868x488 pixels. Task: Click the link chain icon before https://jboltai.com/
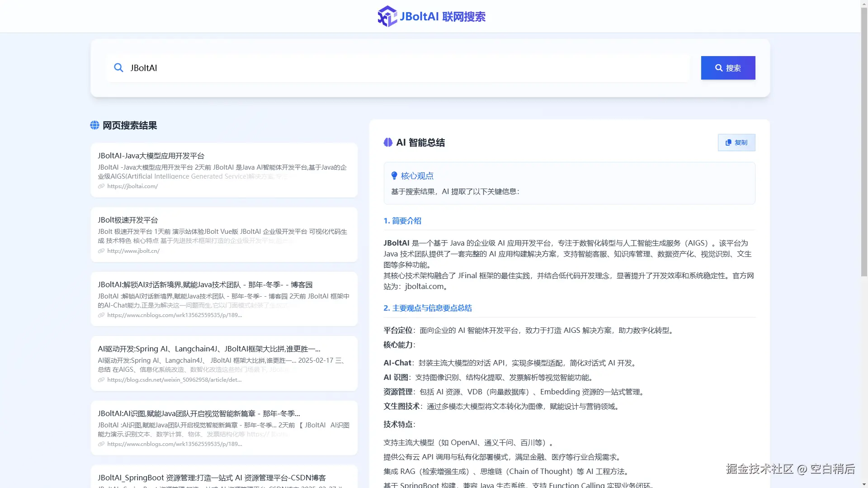coord(100,186)
